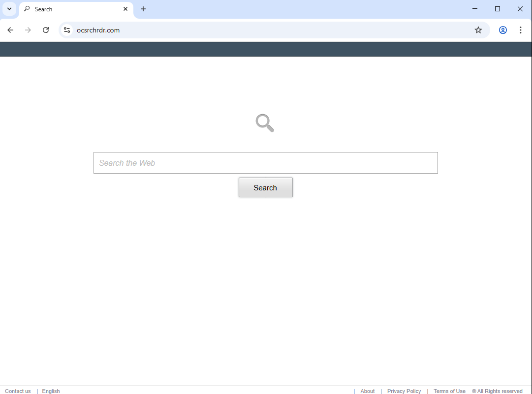532x394 pixels.
Task: Expand the tab search dropdown arrow
Action: pos(9,9)
